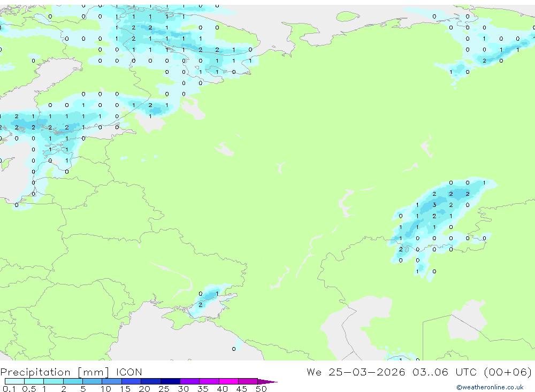Image resolution: width=535 pixels, height=392 pixels.
Task: Click the 5–10 mm legend color swatch
Action: pos(93,381)
